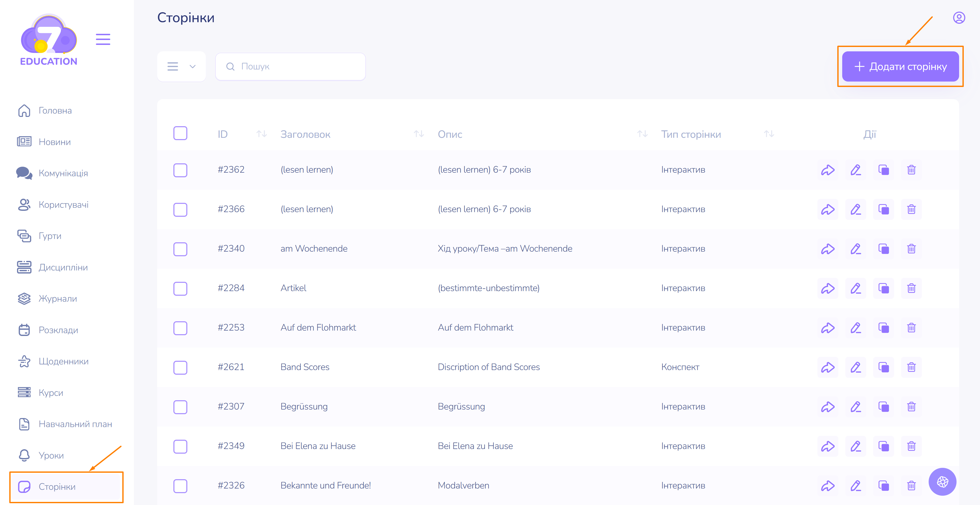Tick the Auf dem Flohmarkt checkbox
The height and width of the screenshot is (505, 980).
click(180, 328)
